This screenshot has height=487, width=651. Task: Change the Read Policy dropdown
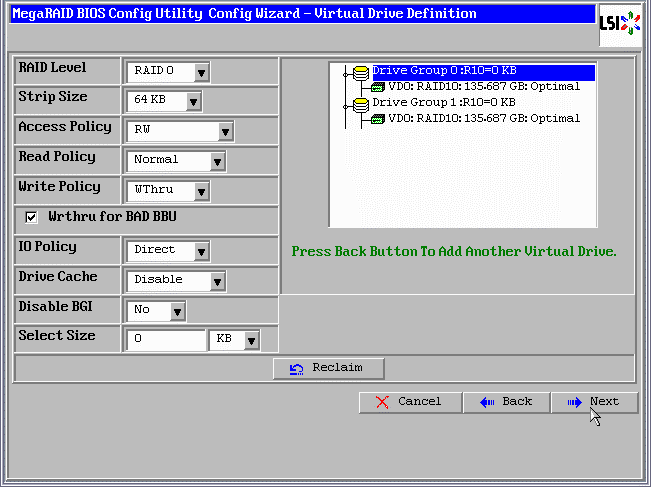click(217, 161)
